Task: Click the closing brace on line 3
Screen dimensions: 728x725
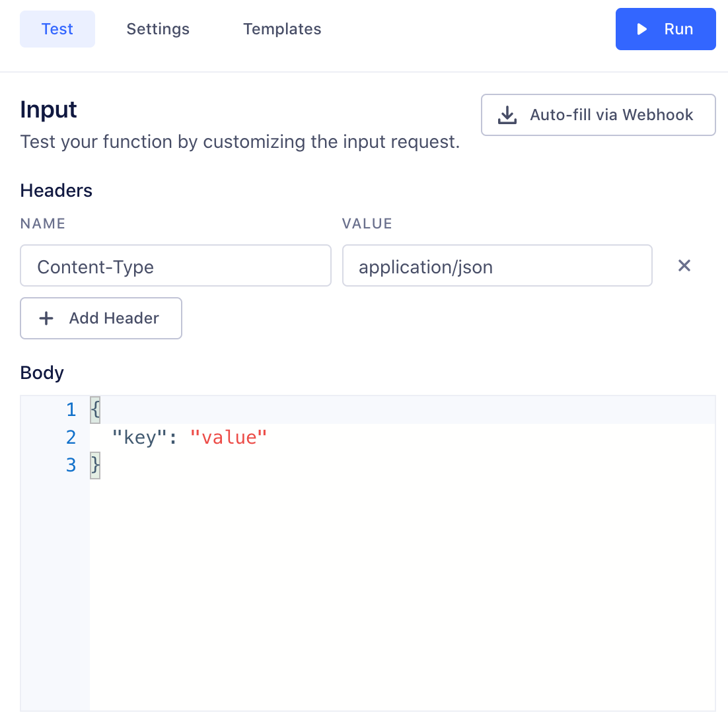Action: (x=94, y=465)
